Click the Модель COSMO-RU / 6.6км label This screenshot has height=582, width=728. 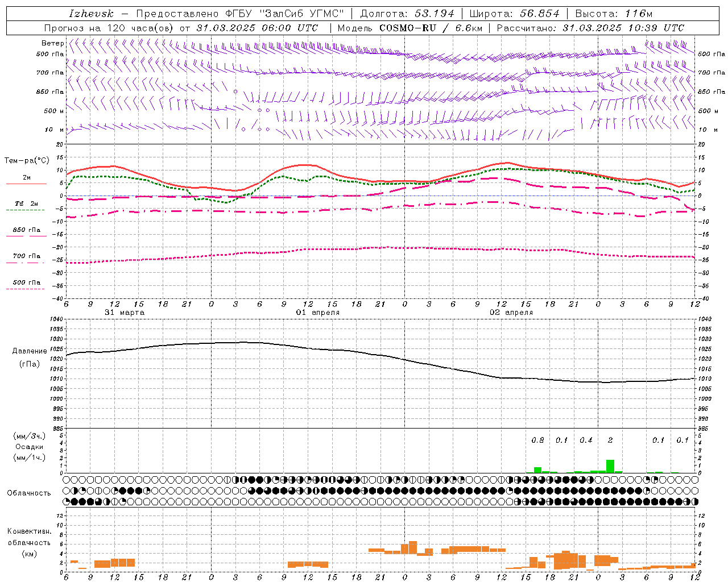click(409, 28)
